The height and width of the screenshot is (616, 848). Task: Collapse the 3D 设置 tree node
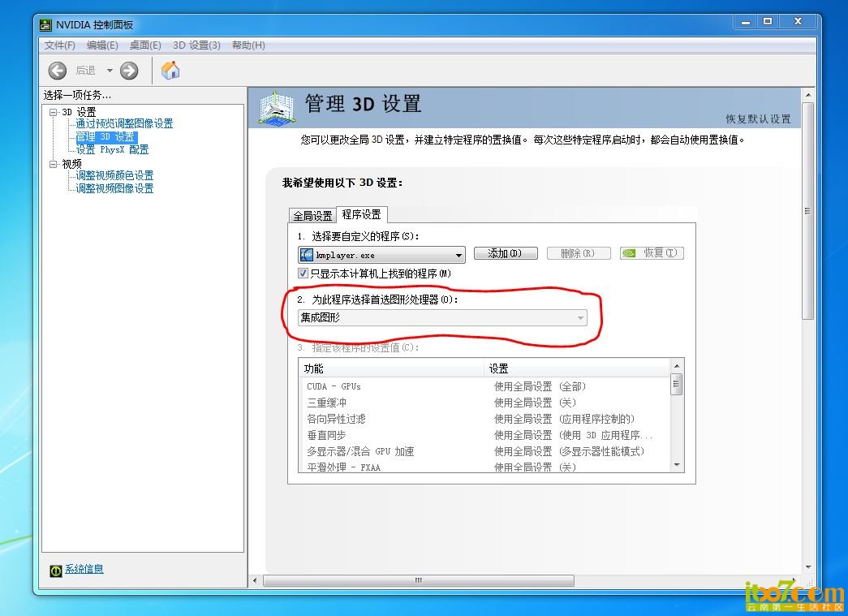(x=53, y=113)
